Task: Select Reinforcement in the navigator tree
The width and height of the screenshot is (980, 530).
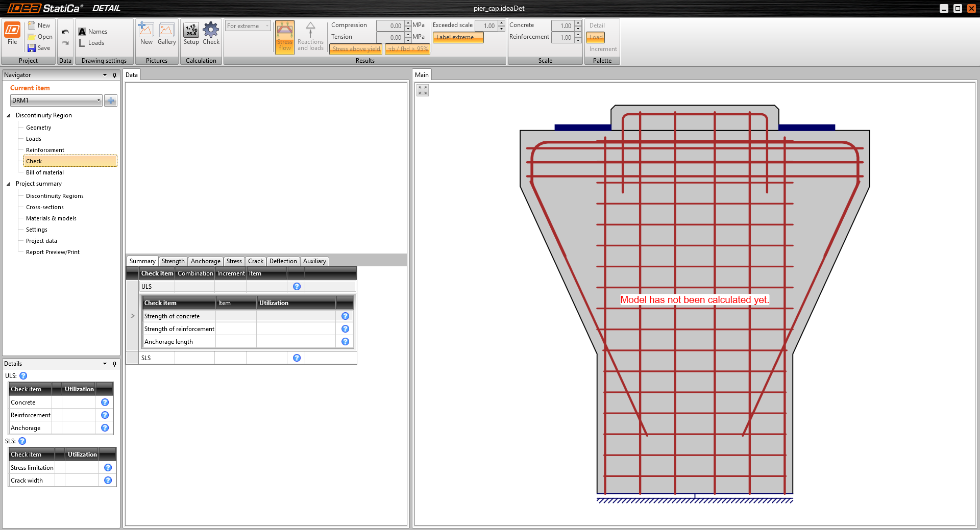Action: [x=45, y=150]
